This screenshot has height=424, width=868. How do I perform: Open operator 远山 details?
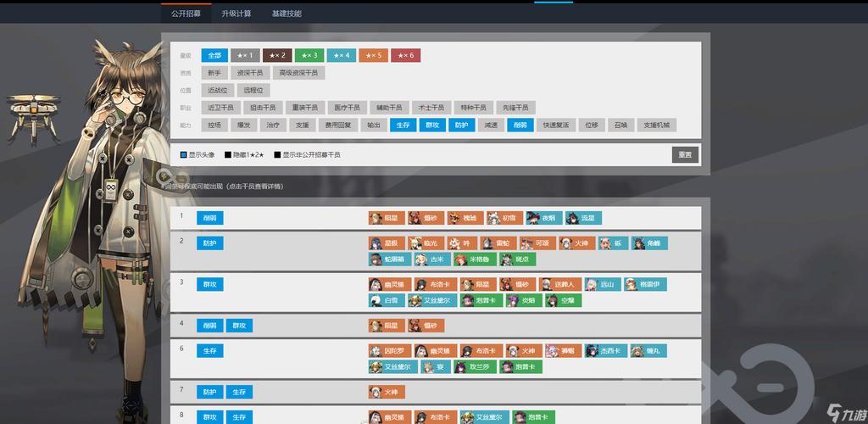click(603, 285)
